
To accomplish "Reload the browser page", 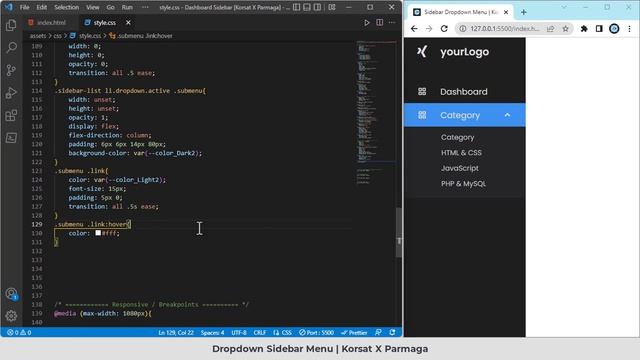I will [x=444, y=29].
